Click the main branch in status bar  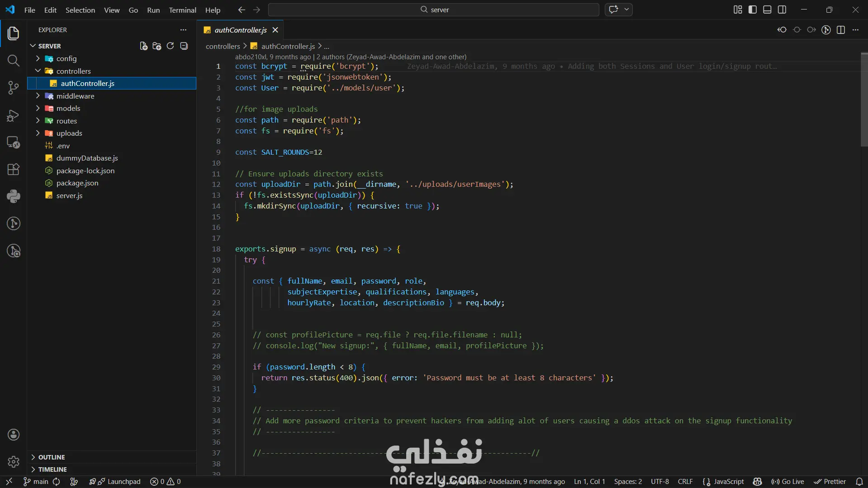[36, 482]
